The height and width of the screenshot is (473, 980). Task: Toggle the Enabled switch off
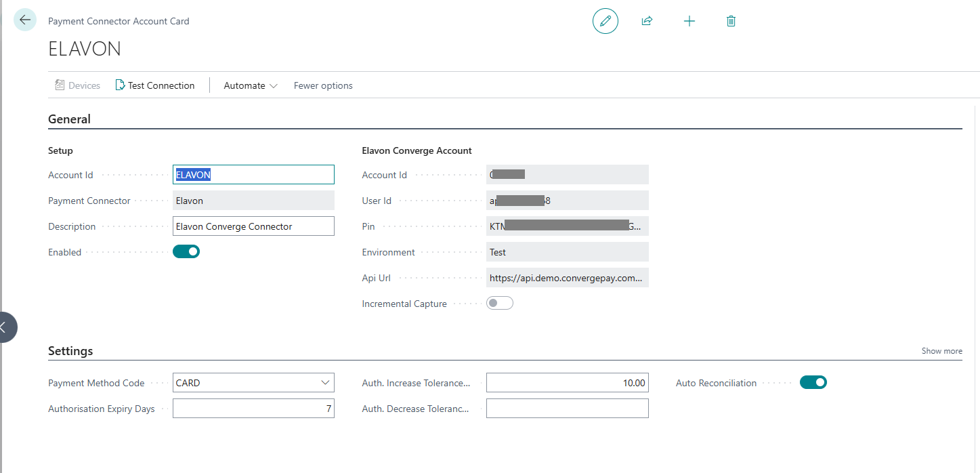(186, 252)
